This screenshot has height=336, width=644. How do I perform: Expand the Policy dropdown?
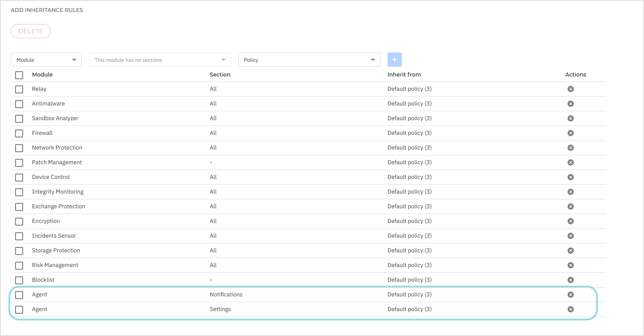(309, 60)
